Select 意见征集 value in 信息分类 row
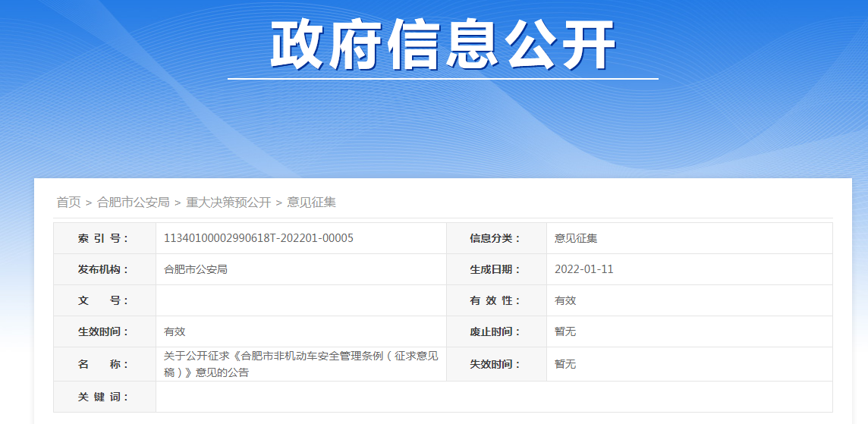This screenshot has height=424, width=868. coord(577,239)
